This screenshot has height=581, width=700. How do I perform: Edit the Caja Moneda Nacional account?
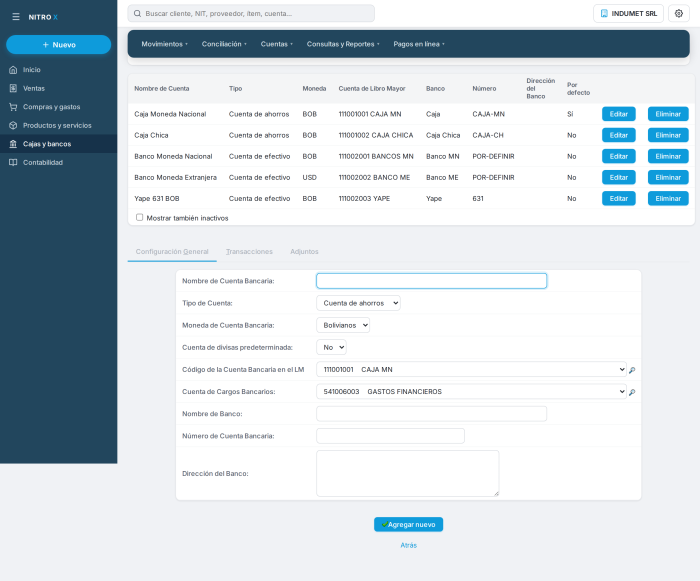tap(618, 114)
